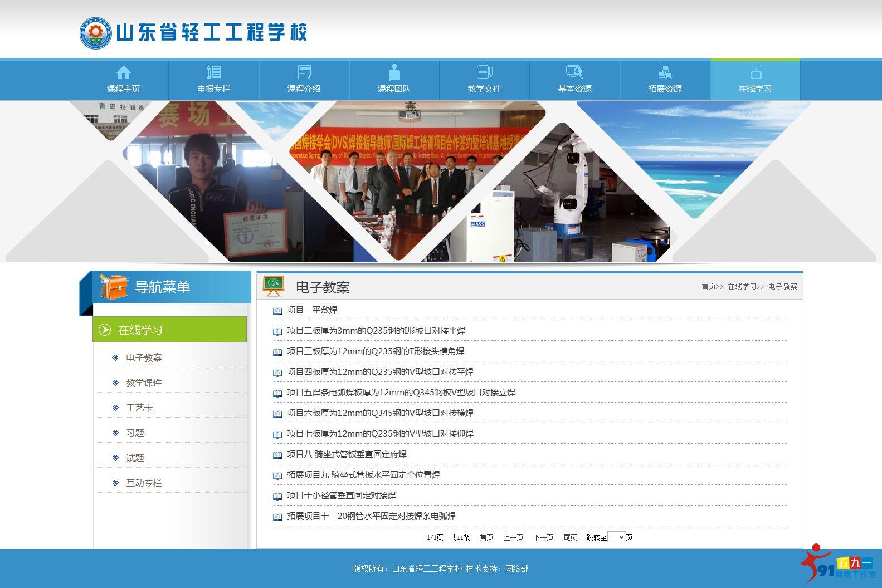Click the 课程介绍 document icon
The image size is (882, 588).
pos(304,72)
